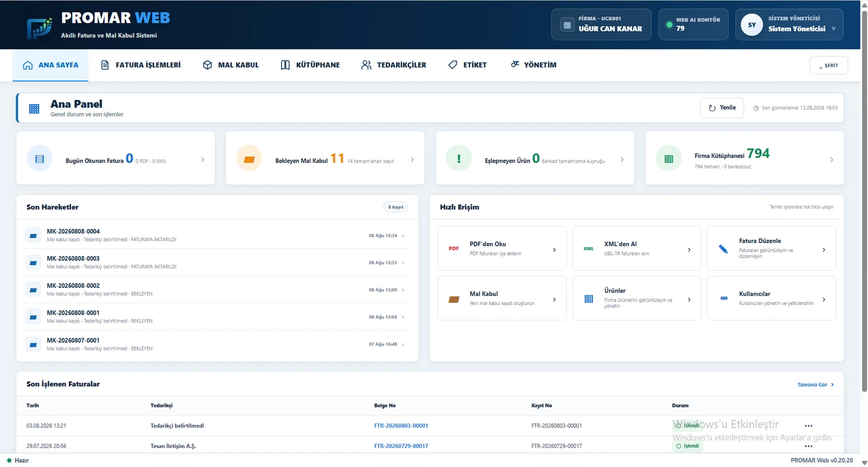The height and width of the screenshot is (467, 868).
Task: Open the Kütüphane tab
Action: point(310,65)
